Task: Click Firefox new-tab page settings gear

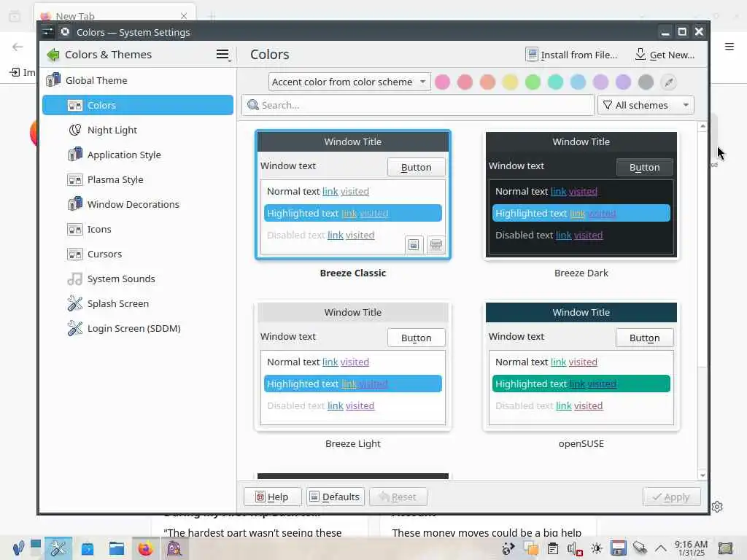Action: click(x=718, y=507)
